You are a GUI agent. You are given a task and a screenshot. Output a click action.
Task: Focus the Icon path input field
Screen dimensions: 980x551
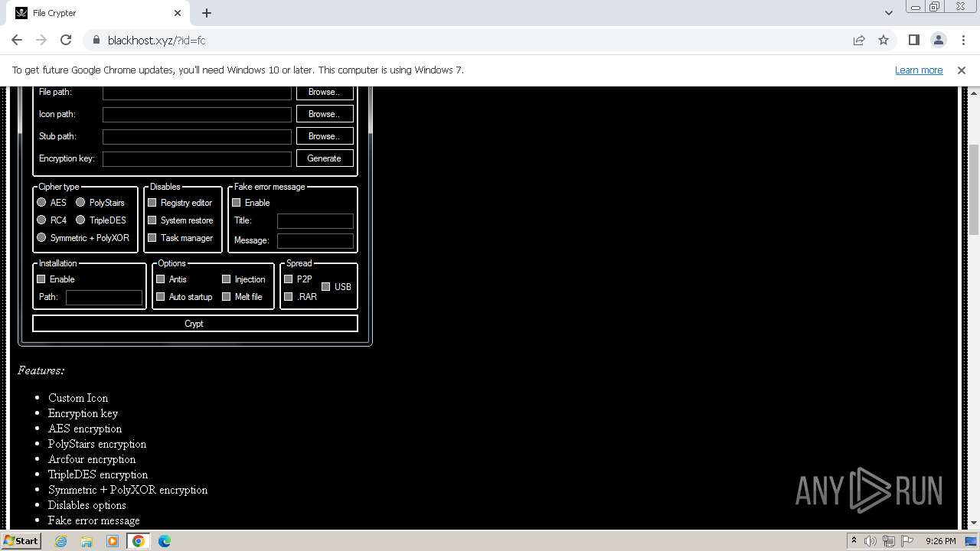pyautogui.click(x=197, y=114)
